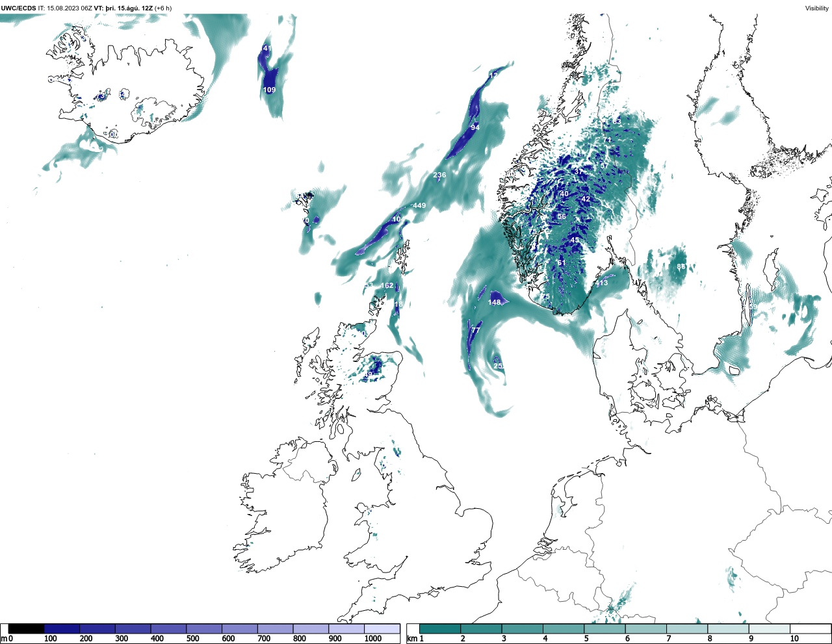Screen dimensions: 832x644
Task: Click the '10' tick on kilometer legend
Action: point(794,639)
